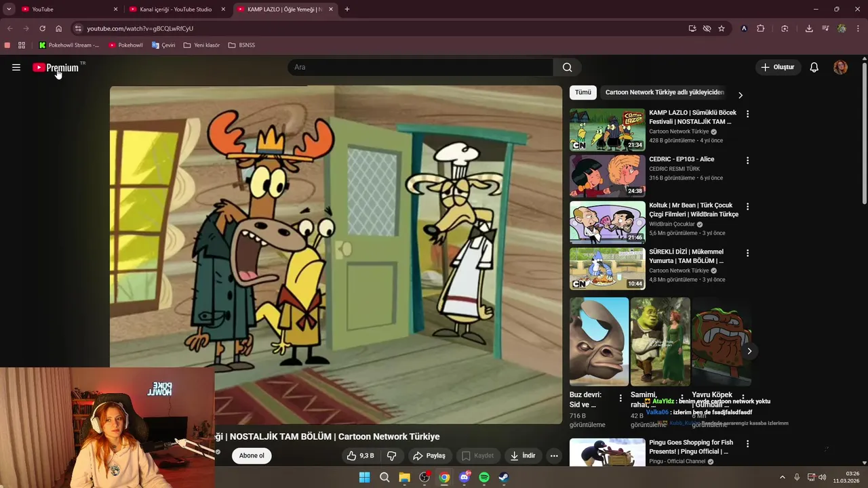The width and height of the screenshot is (868, 488).
Task: Open the Windows Start menu
Action: coord(364,477)
